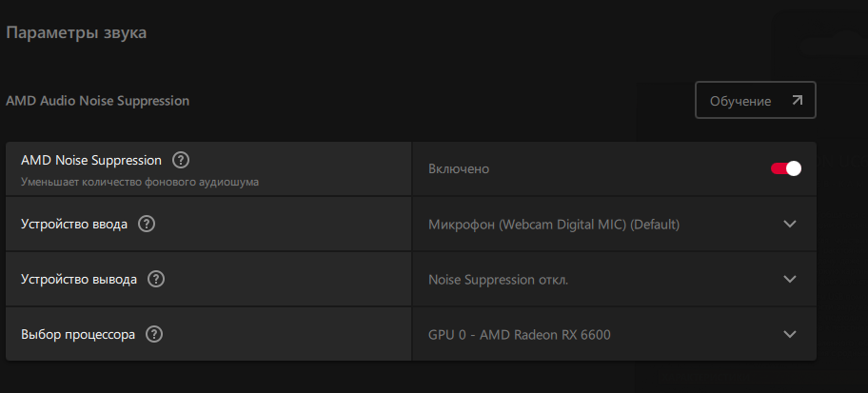This screenshot has height=393, width=868.
Task: Disable the AMD Noise Suppression switch
Action: coord(786,168)
